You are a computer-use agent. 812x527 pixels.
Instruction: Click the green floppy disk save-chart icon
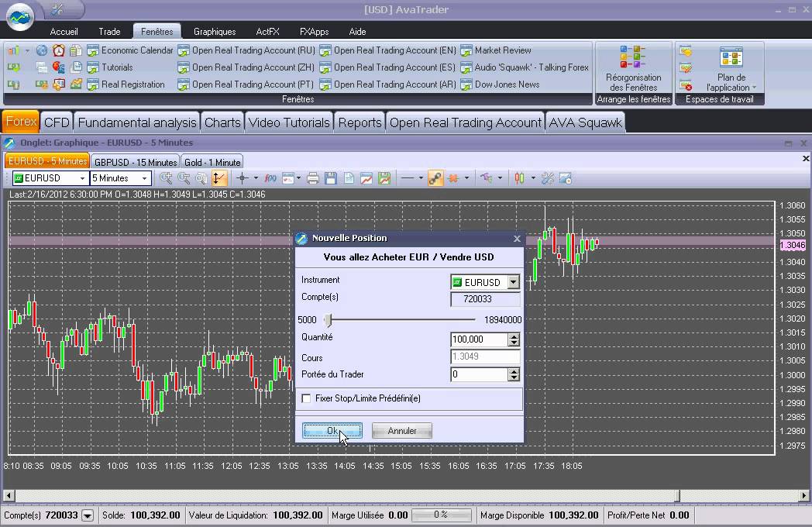[x=384, y=178]
